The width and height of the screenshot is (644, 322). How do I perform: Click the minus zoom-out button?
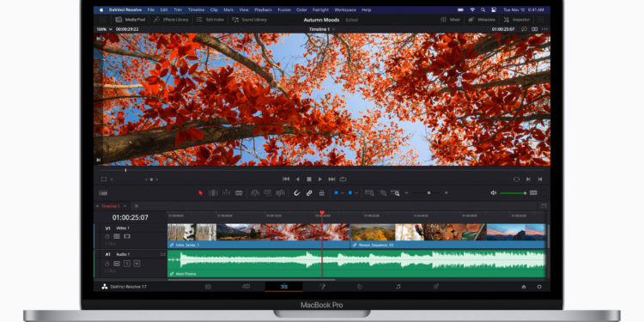(x=407, y=192)
